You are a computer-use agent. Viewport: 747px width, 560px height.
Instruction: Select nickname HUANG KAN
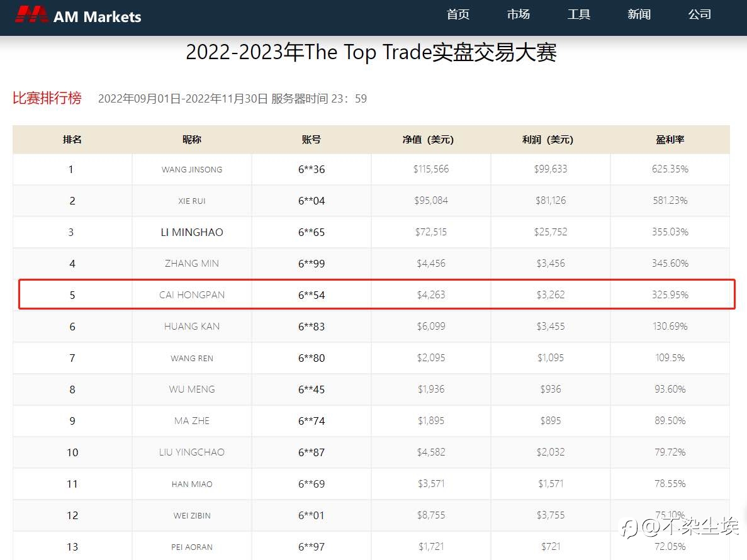click(192, 326)
